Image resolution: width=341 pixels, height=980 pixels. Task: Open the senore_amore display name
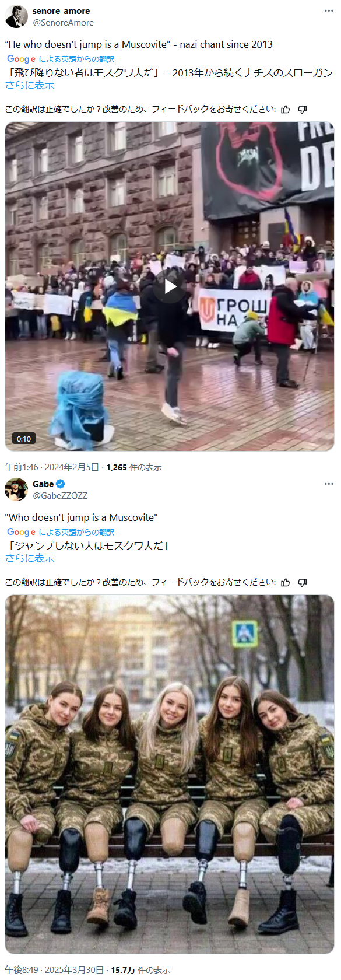pos(61,11)
